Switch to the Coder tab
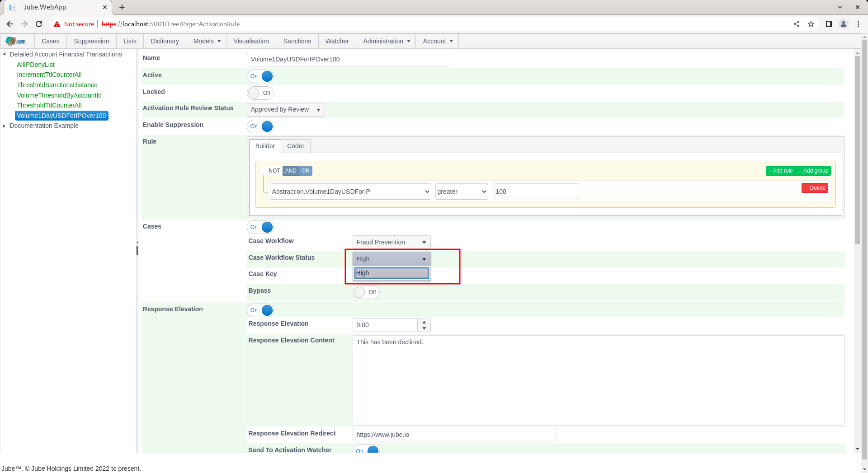The image size is (868, 473). 296,146
